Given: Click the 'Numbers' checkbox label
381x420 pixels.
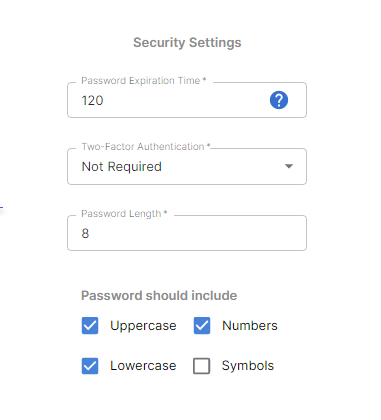Looking at the screenshot, I should (x=250, y=326).
